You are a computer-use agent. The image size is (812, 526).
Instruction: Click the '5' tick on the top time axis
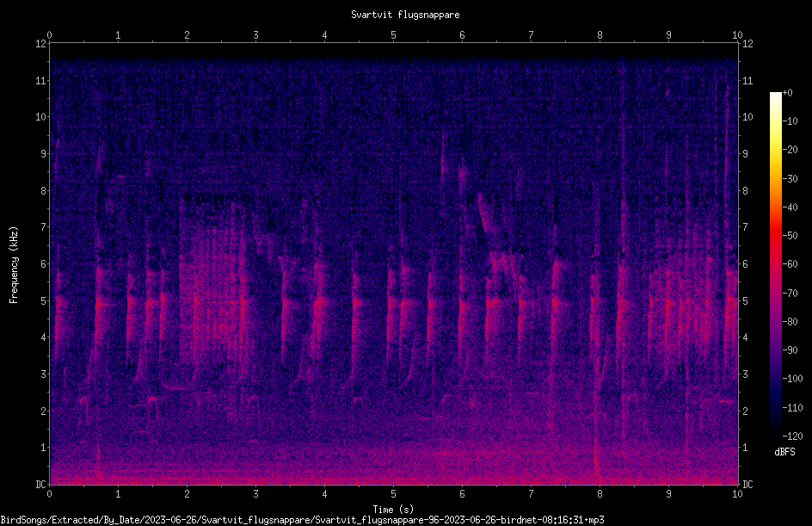394,35
